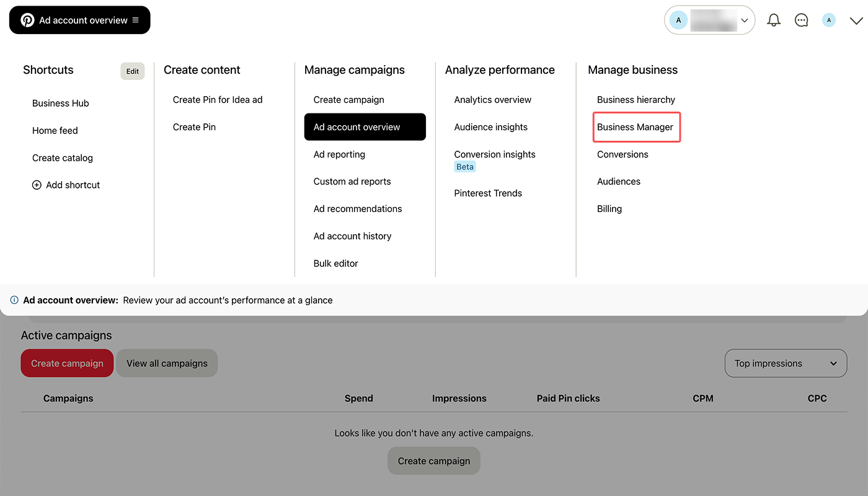Click the hamburger menu icon in header pill
Screen dimensions: 868x496
[135, 20]
